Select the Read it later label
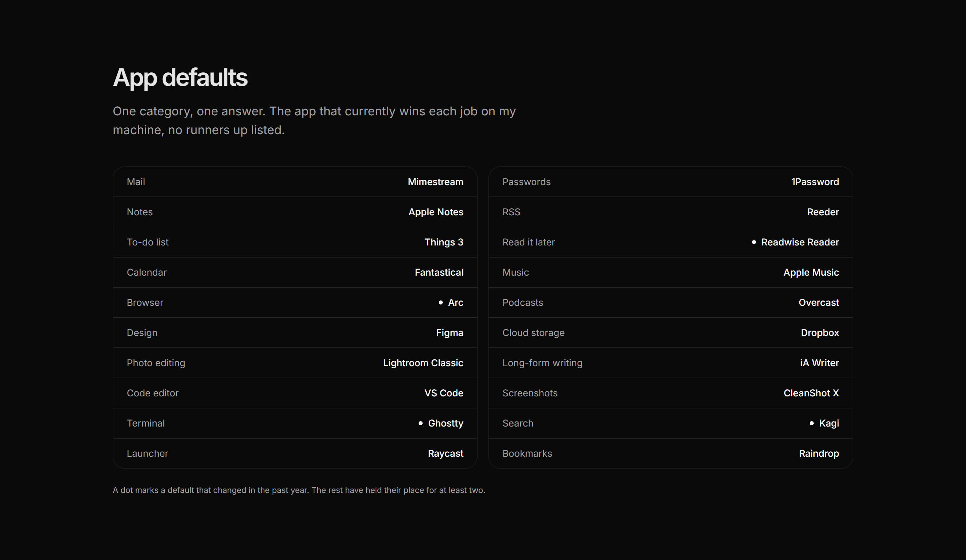 coord(529,242)
